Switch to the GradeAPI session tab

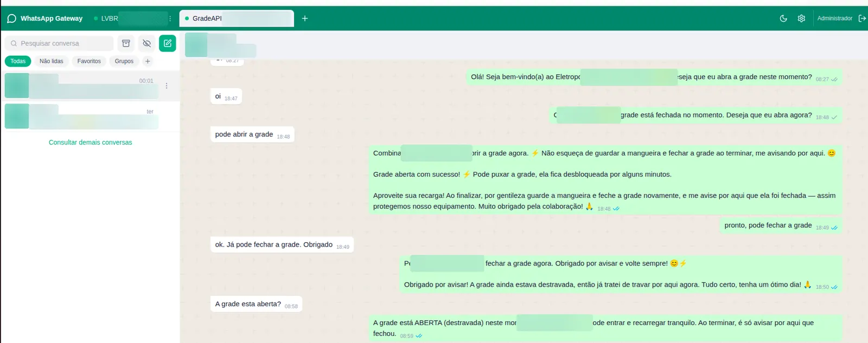coord(237,18)
